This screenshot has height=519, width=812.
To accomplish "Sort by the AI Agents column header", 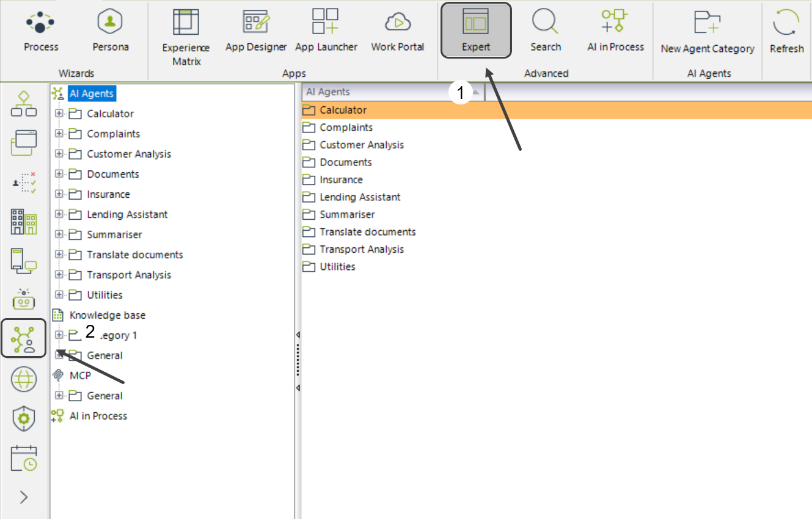I will (x=391, y=92).
